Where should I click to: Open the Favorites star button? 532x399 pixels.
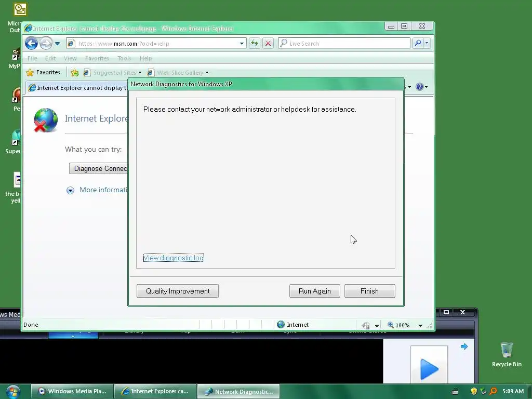(44, 72)
